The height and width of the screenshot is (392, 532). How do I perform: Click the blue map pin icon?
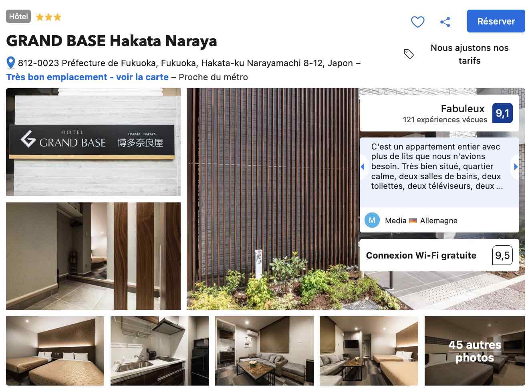coord(11,63)
